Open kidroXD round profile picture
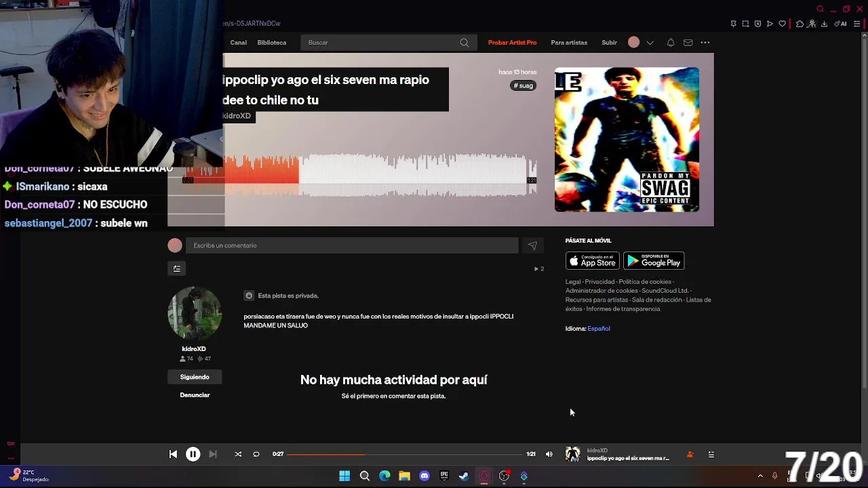 pos(195,314)
